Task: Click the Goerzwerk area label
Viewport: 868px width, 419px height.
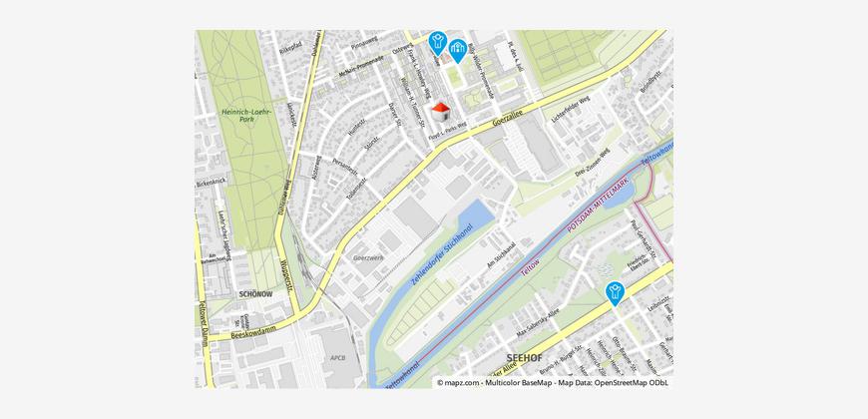Action: pos(368,258)
